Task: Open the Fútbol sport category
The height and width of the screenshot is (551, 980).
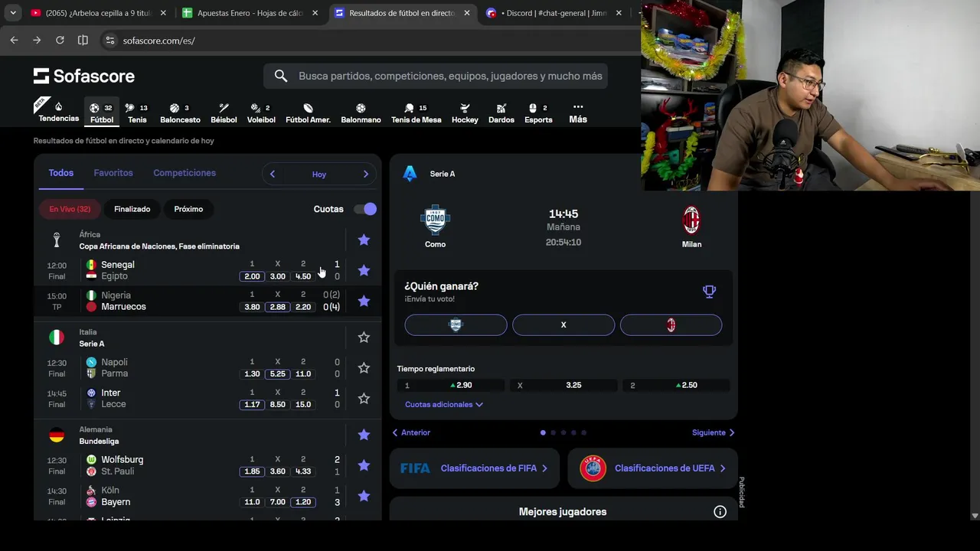Action: click(101, 113)
